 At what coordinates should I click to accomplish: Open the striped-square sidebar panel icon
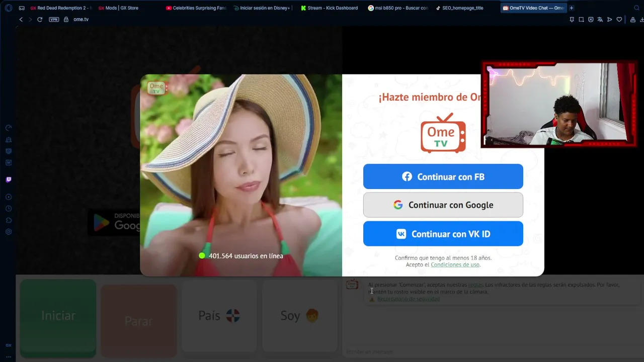(9, 151)
